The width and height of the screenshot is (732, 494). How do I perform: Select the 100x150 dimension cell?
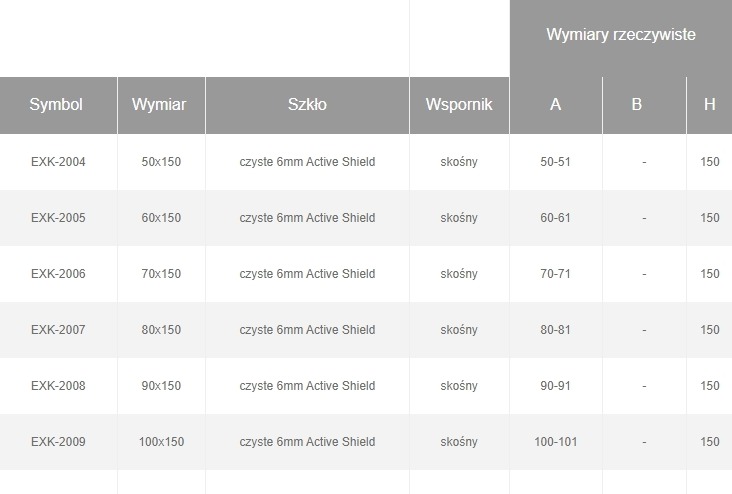161,442
